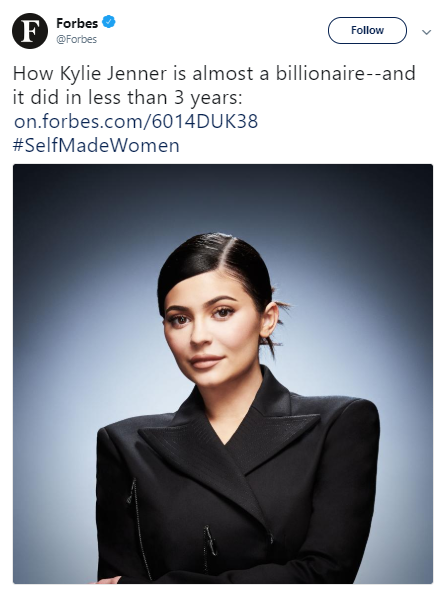Open the on.forbes.com/6014DUK38 link
The width and height of the screenshot is (448, 592).
point(136,122)
